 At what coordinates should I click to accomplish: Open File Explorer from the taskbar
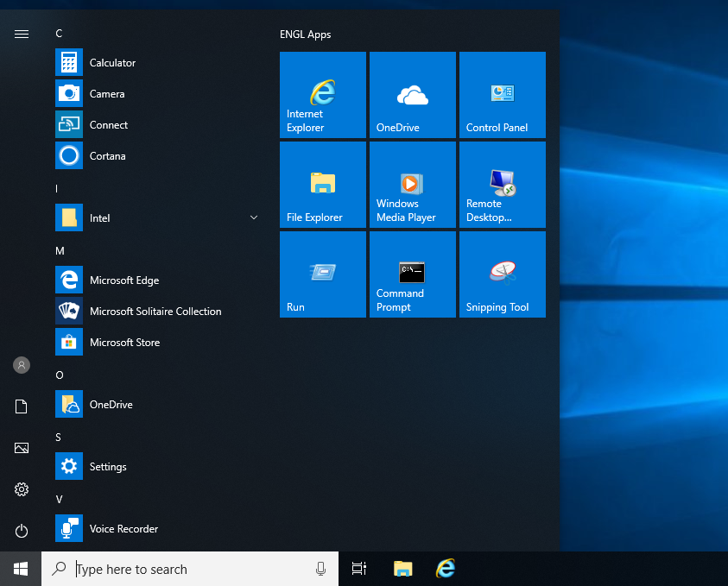pos(403,569)
